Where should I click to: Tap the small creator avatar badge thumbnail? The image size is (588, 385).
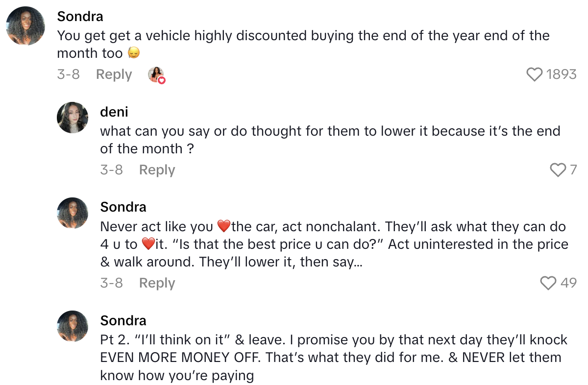click(156, 74)
